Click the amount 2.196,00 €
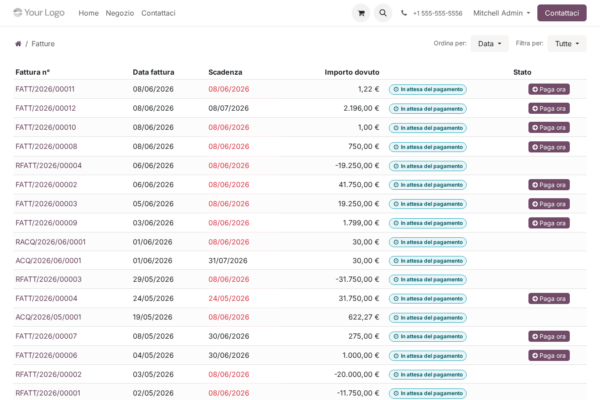The width and height of the screenshot is (600, 400). tap(361, 108)
